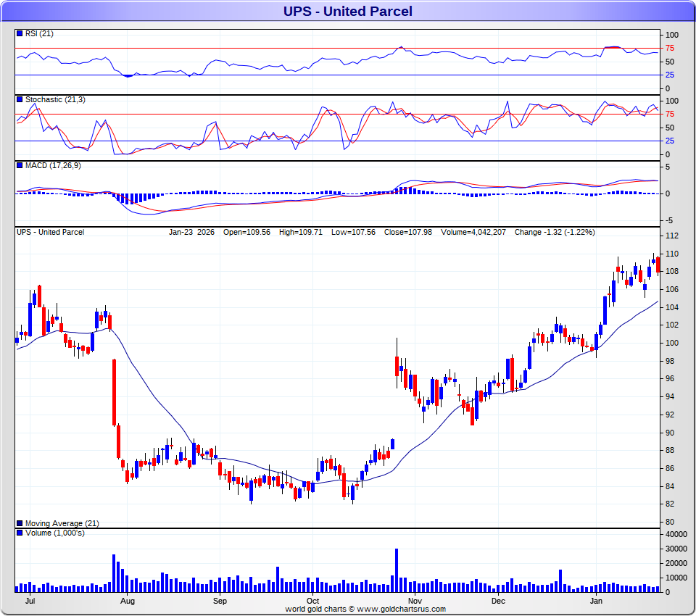The width and height of the screenshot is (696, 616).
Task: Click the blue legend square beside MACD (17,26,9)
Action: click(20, 165)
